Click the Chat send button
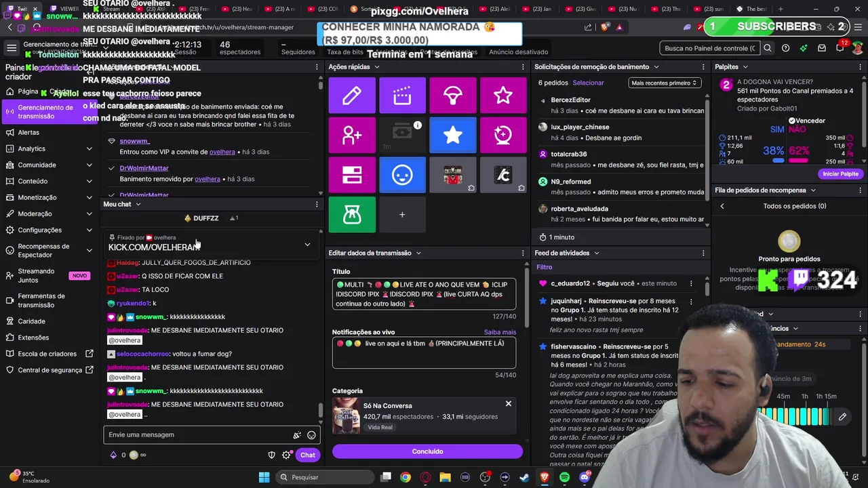The width and height of the screenshot is (868, 488). click(307, 455)
